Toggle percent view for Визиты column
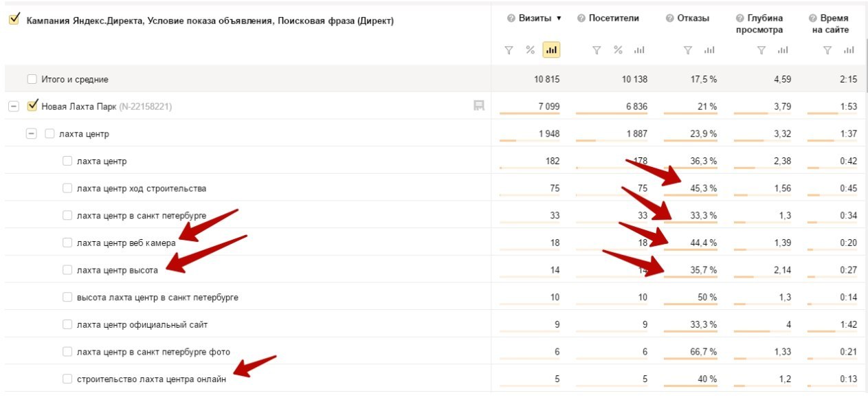Screen dimensions: 868x402 tap(530, 49)
